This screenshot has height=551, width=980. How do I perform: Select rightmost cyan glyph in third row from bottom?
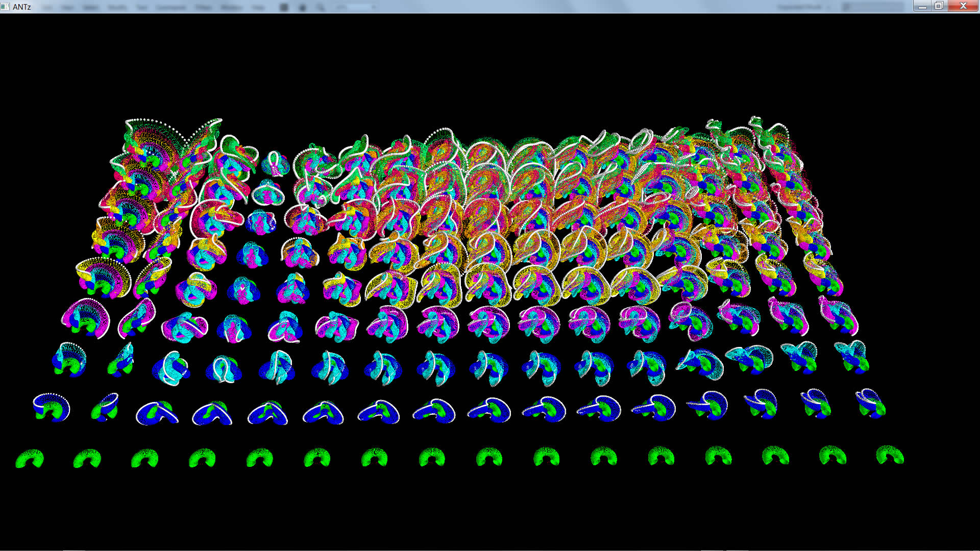point(852,356)
